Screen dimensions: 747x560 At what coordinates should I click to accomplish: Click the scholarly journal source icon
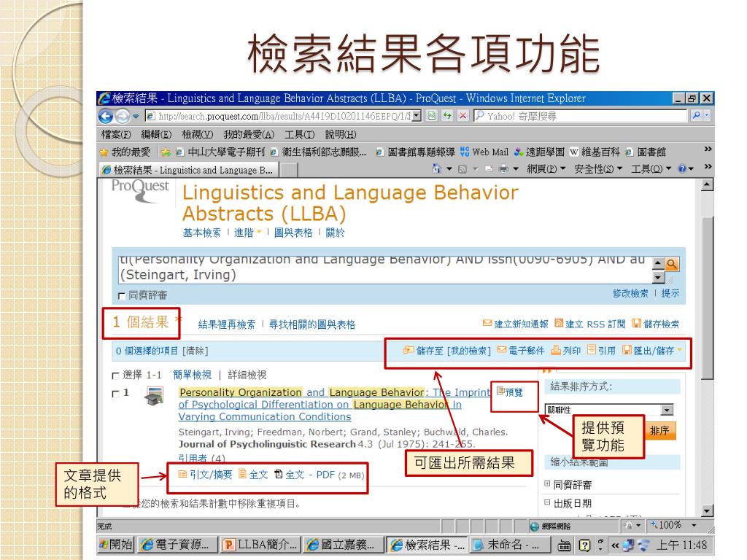pos(154,396)
